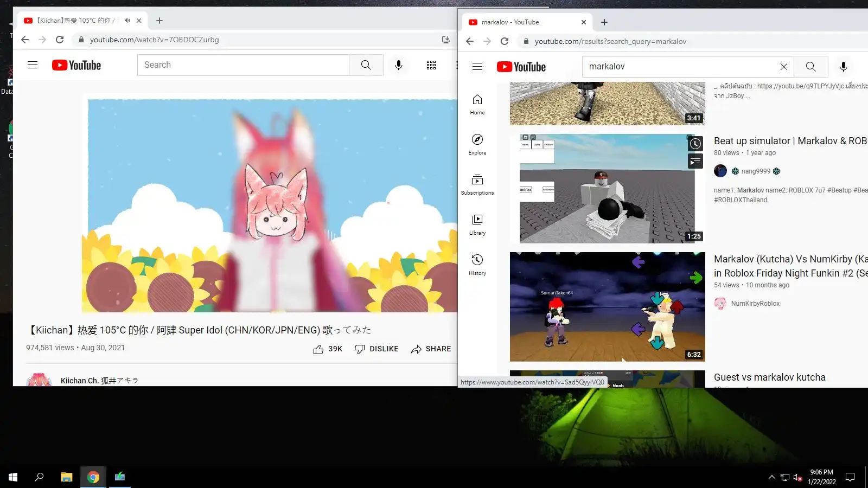This screenshot has height=488, width=868.
Task: Go back in the markalov browser window
Action: point(470,41)
